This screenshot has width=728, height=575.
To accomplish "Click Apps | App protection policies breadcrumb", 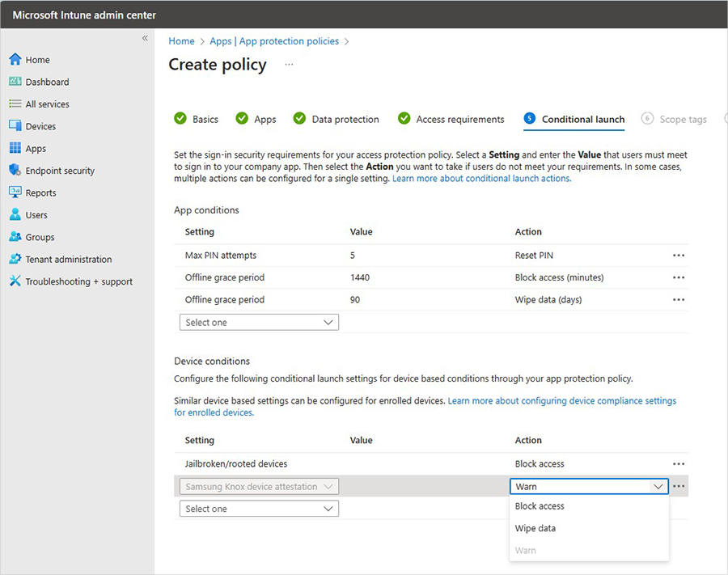I will pyautogui.click(x=274, y=40).
